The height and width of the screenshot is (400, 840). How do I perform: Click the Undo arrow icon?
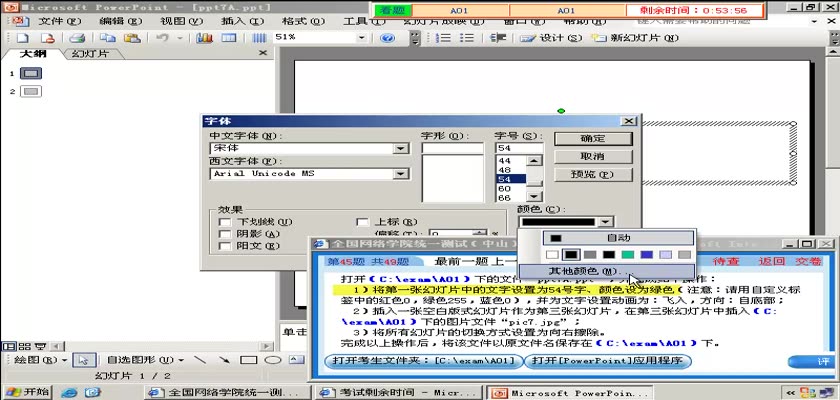coord(162,38)
